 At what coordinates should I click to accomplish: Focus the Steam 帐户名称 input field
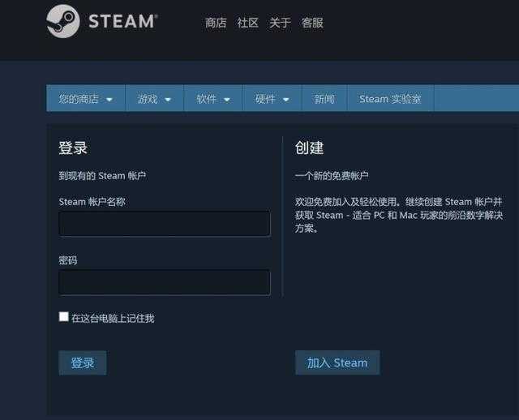click(165, 224)
